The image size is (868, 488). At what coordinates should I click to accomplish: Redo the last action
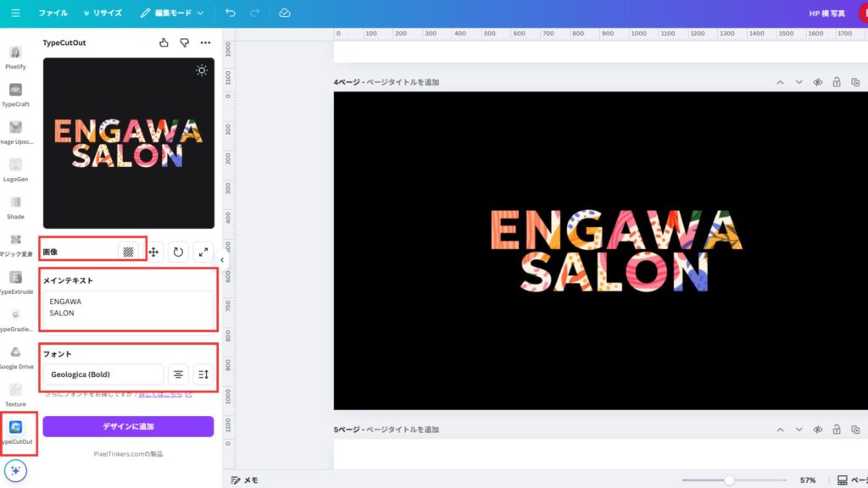click(254, 13)
